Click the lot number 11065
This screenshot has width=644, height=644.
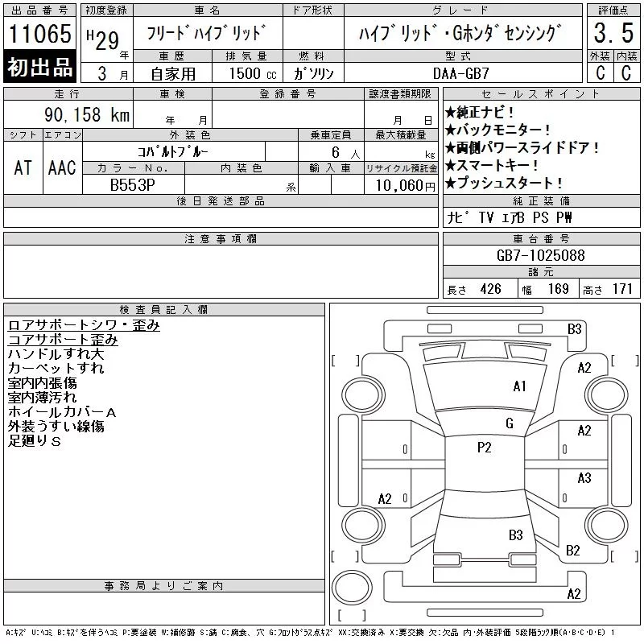[39, 34]
